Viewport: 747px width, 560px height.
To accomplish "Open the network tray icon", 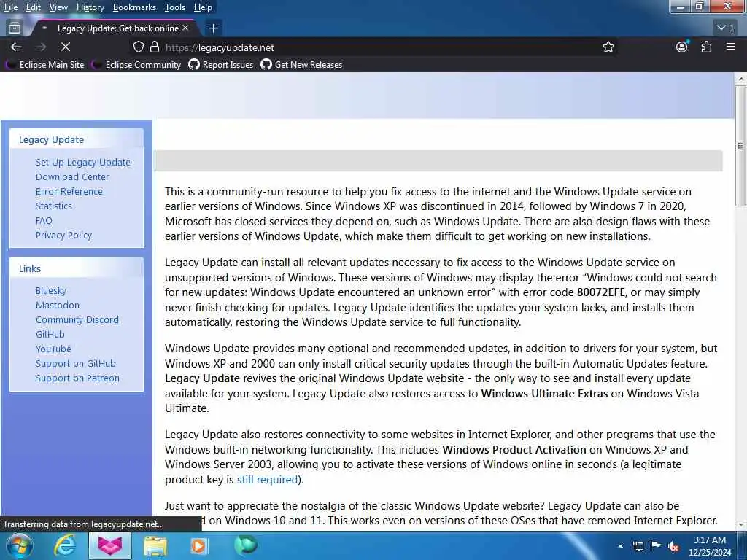I will pos(638,546).
